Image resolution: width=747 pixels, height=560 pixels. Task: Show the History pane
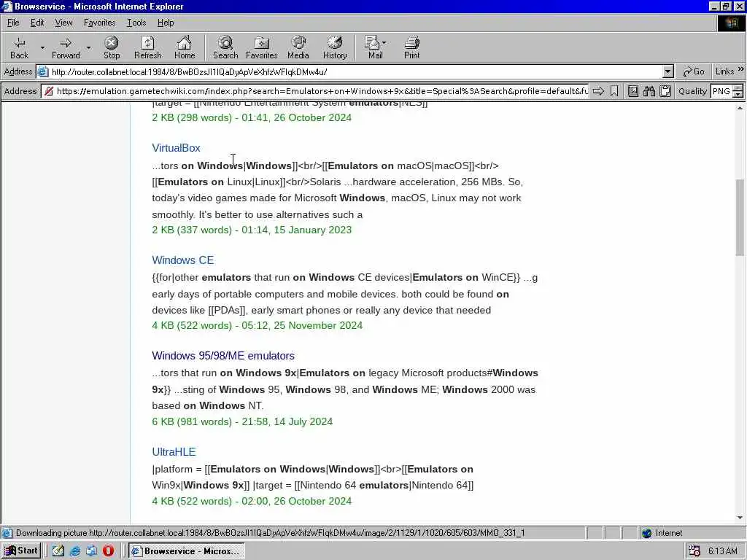(x=335, y=47)
